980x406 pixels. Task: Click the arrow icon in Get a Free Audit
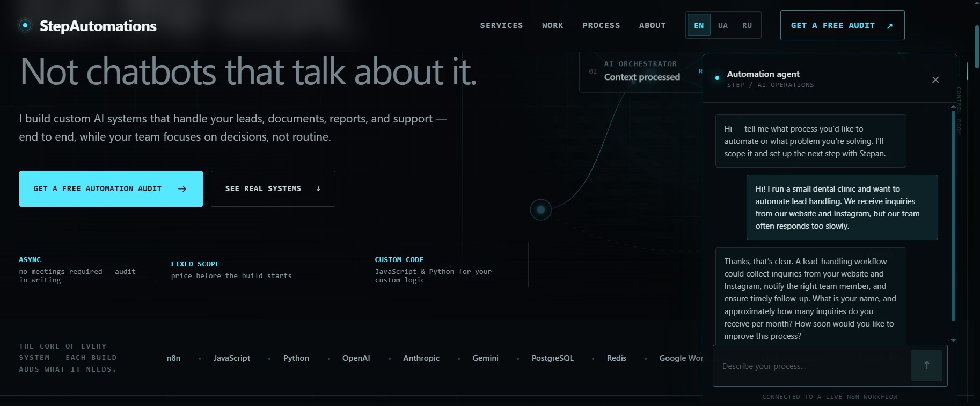tap(890, 26)
